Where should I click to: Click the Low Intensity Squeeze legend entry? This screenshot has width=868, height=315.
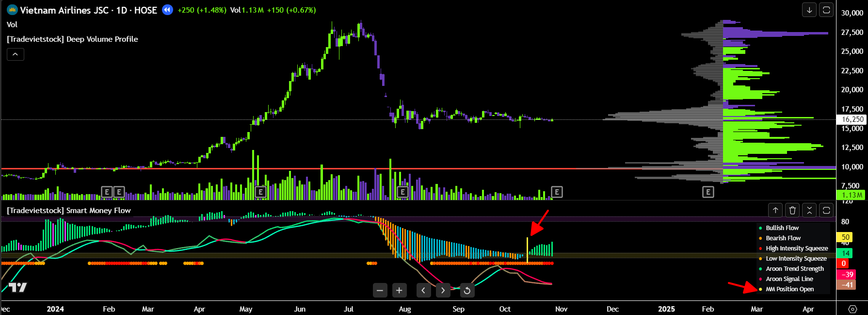[x=796, y=258]
